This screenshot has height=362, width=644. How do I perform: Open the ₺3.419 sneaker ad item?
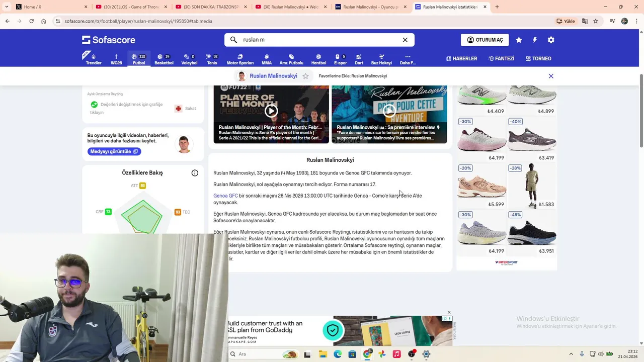[532, 140]
